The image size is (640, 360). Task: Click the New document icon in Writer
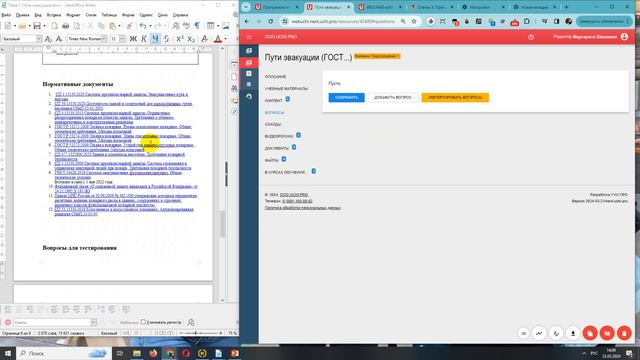point(8,26)
